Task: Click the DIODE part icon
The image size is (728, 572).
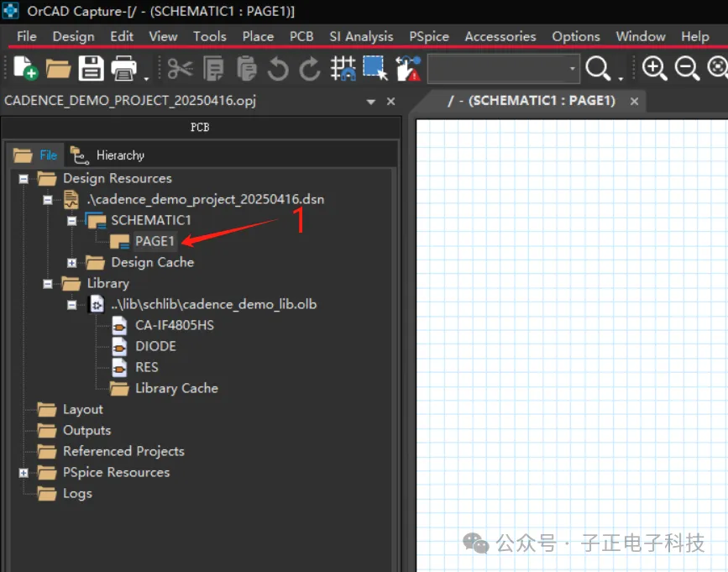Action: click(x=119, y=346)
